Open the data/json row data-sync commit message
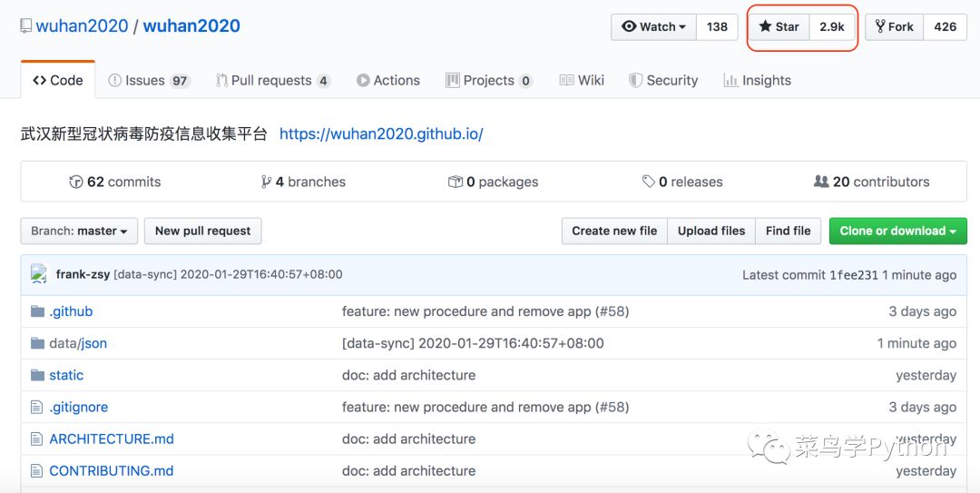The height and width of the screenshot is (493, 980). click(x=473, y=343)
